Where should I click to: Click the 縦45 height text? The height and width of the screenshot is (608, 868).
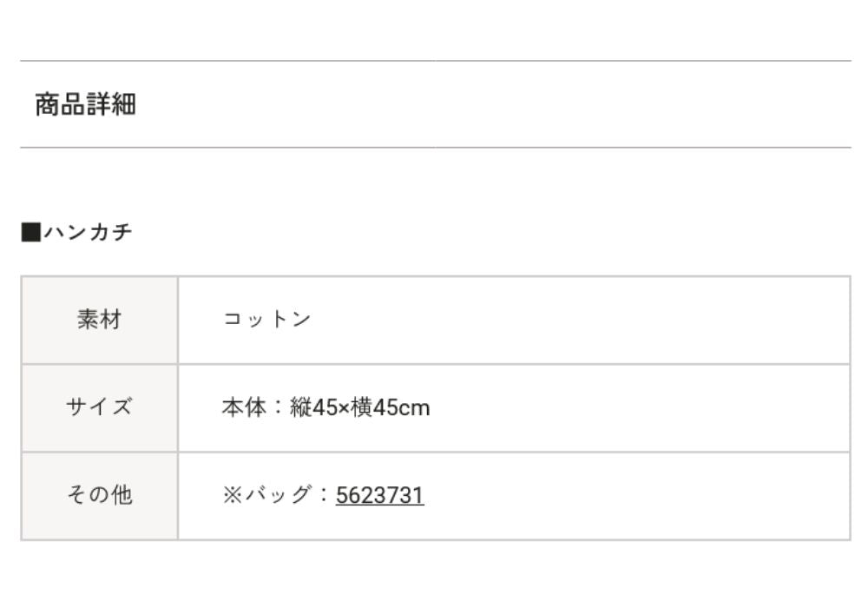(x=313, y=407)
